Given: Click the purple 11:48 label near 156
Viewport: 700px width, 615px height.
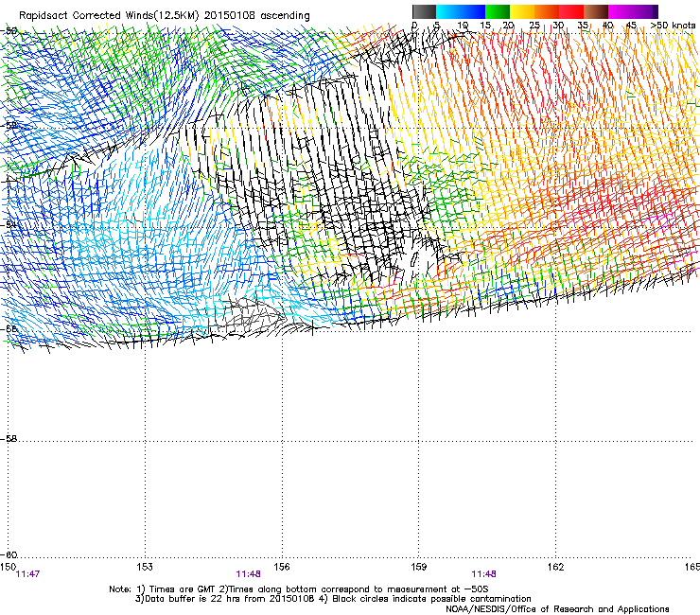Looking at the screenshot, I should click(248, 574).
